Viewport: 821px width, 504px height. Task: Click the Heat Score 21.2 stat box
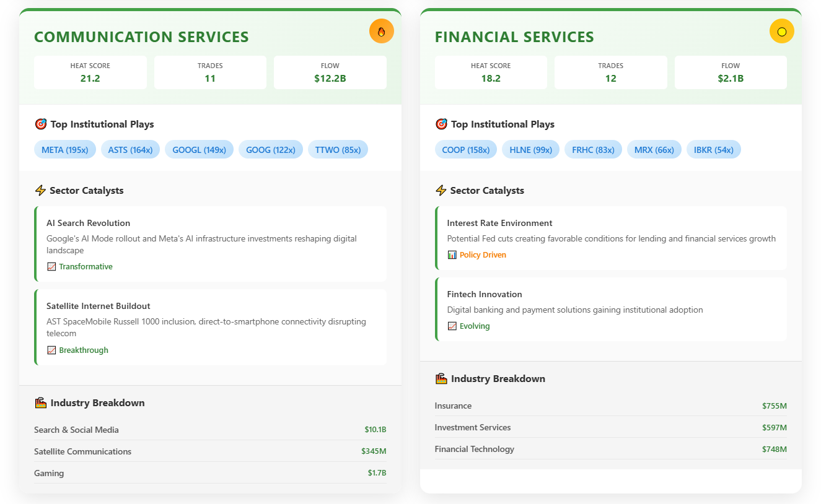(90, 72)
